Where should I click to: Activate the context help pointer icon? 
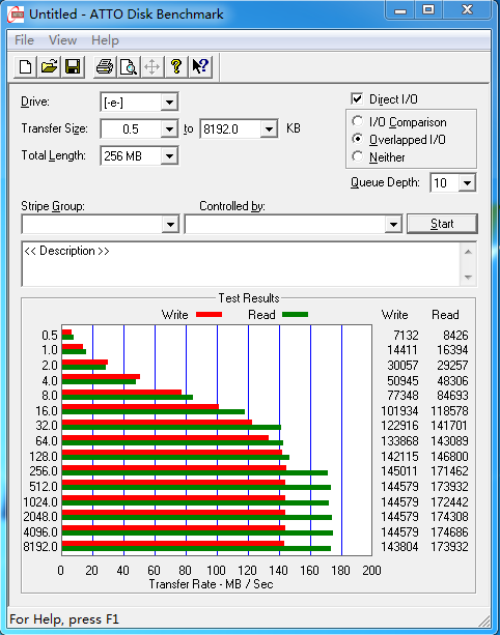coord(200,67)
